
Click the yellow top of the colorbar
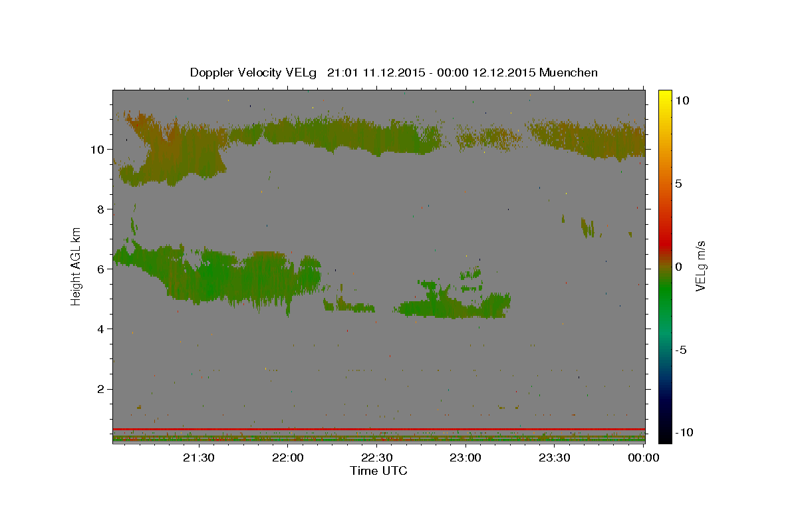click(664, 96)
